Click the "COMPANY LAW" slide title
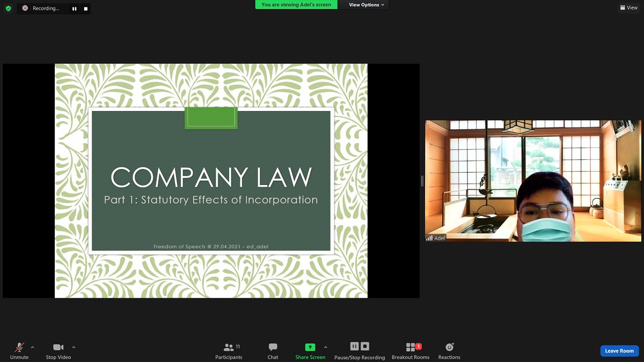Image resolution: width=644 pixels, height=362 pixels. pos(211,178)
